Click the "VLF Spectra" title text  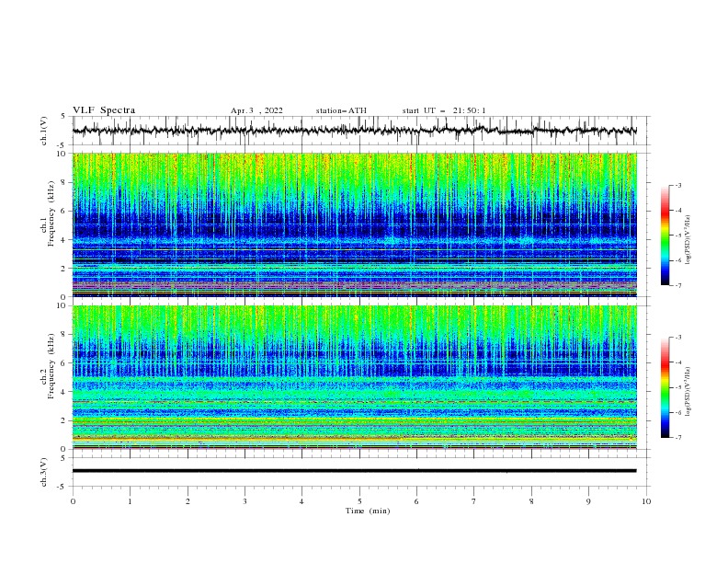pos(104,110)
